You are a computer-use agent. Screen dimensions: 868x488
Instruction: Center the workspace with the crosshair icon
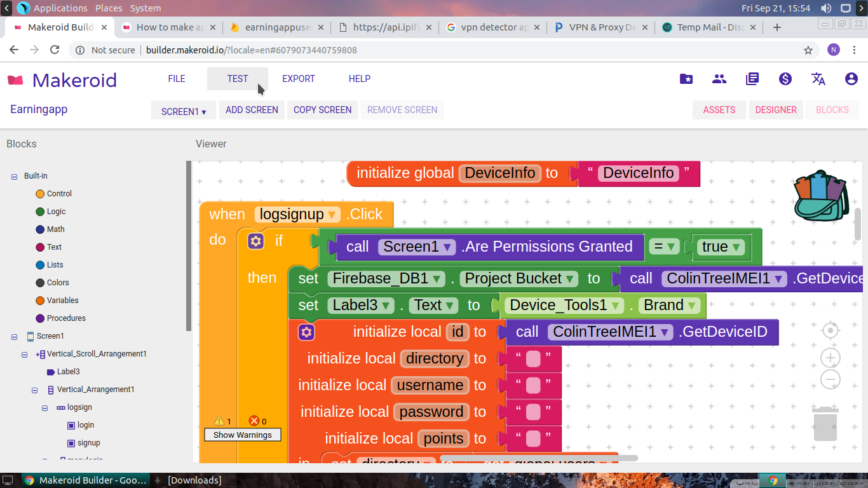point(830,330)
